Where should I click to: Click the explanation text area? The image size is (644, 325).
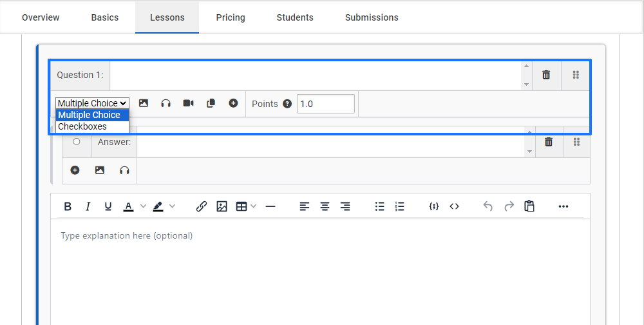[320, 271]
